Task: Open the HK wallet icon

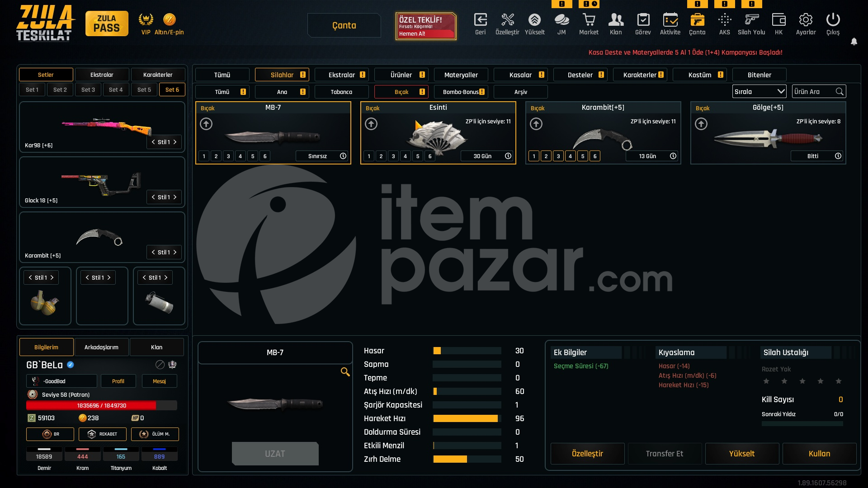Action: pyautogui.click(x=778, y=20)
